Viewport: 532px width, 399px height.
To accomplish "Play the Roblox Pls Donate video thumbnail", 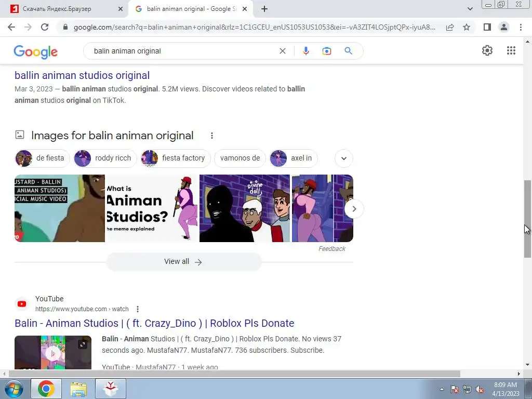I will pyautogui.click(x=53, y=353).
